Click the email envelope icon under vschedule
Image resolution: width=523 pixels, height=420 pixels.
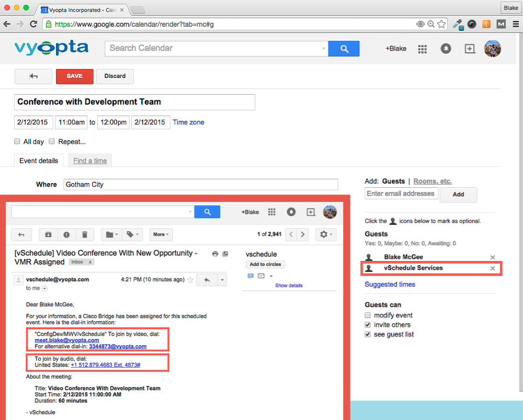(261, 276)
